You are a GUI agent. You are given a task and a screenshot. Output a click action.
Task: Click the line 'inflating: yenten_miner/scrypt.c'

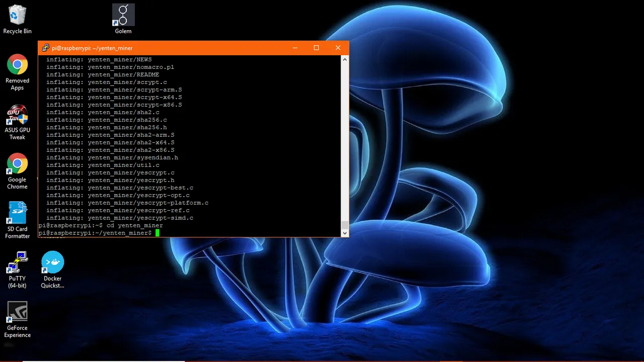point(107,82)
